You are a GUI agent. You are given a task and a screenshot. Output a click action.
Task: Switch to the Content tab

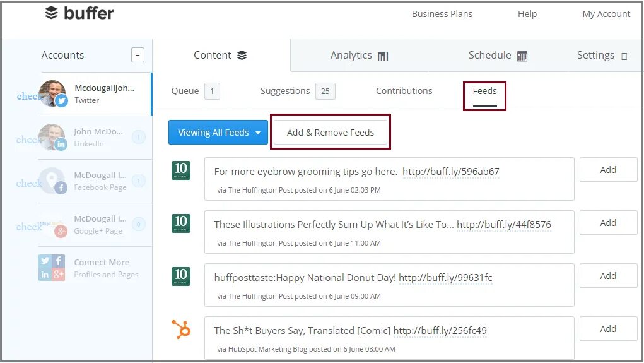221,55
